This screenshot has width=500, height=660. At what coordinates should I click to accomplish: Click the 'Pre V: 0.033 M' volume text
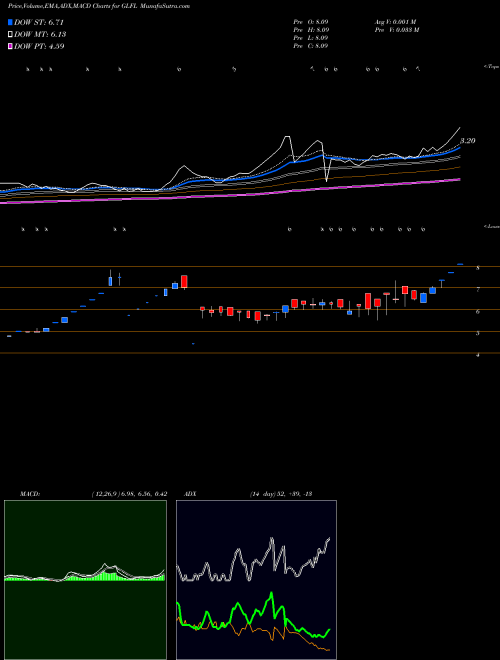[397, 30]
